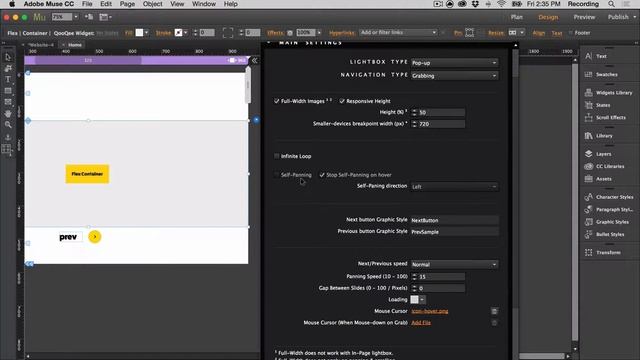The width and height of the screenshot is (640, 360).
Task: Open the Lightbox Type dropdown
Action: (454, 63)
